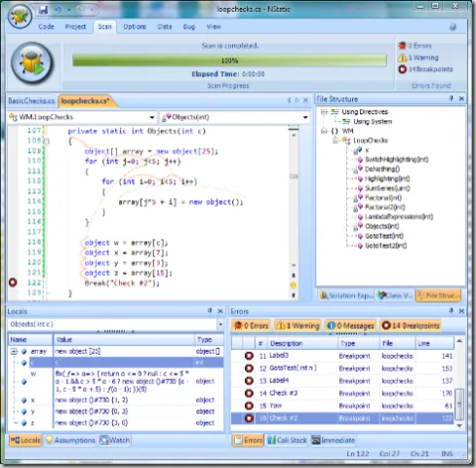Click the scan progress bar

point(229,60)
